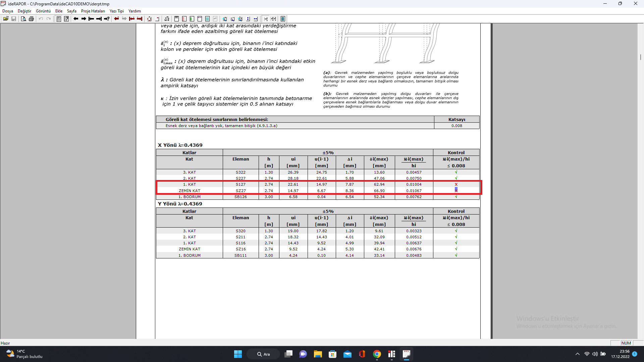The width and height of the screenshot is (644, 362).
Task: Show hidden system tray icons chevron
Action: coord(577,354)
